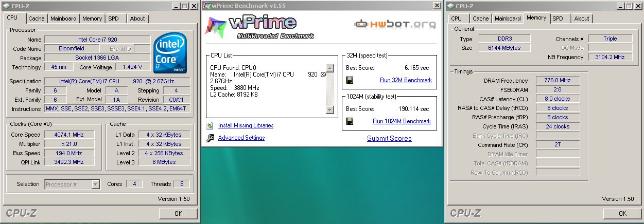Click the Package value Socket 1366 LGA
The width and height of the screenshot is (644, 224).
(x=97, y=58)
